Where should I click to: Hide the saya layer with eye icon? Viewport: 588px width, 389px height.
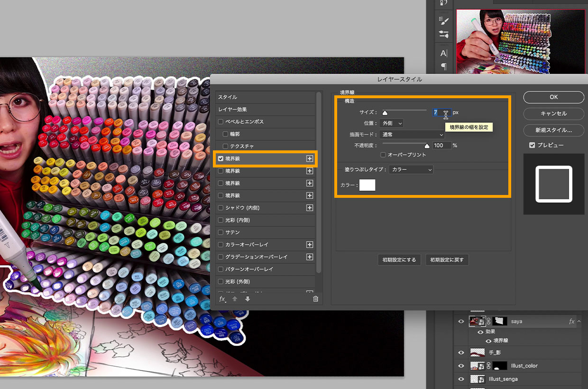460,321
